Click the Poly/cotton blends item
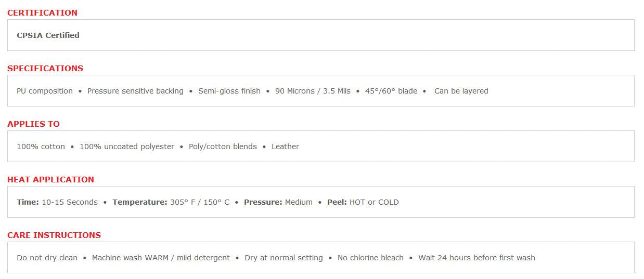644x279 pixels. click(223, 147)
